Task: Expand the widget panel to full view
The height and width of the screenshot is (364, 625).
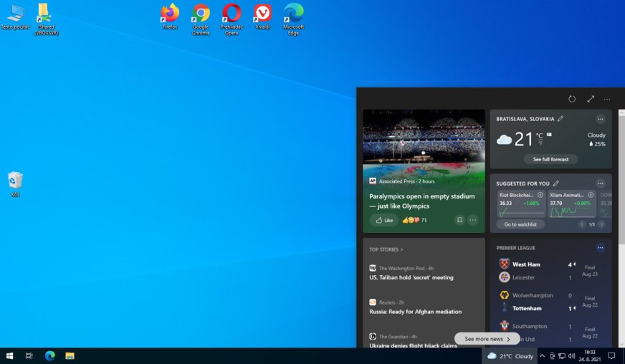Action: [x=591, y=99]
